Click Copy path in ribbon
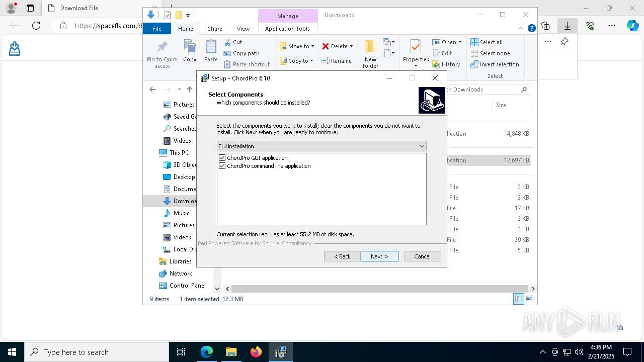 click(242, 53)
